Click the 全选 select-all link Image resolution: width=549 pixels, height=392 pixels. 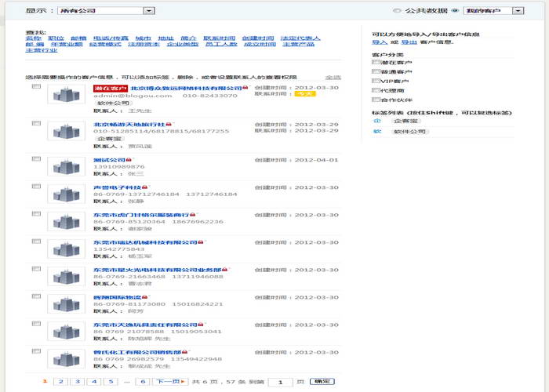click(333, 77)
